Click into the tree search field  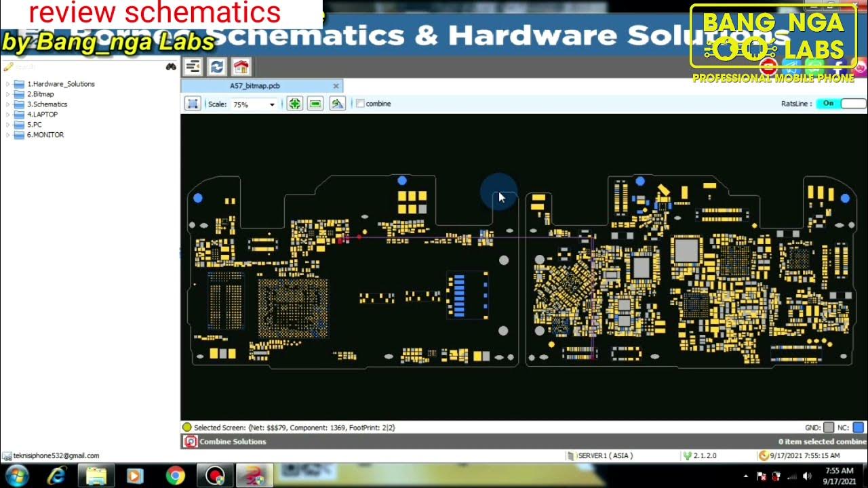(x=88, y=66)
